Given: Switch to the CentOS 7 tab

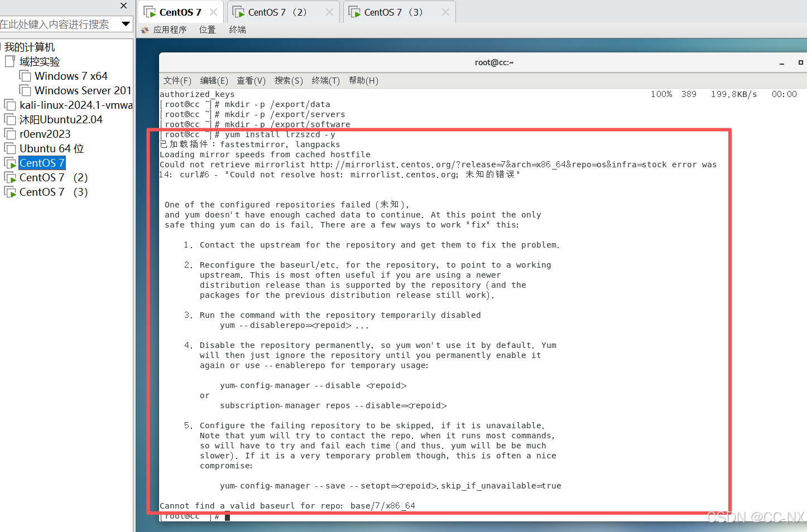Looking at the screenshot, I should (180, 12).
